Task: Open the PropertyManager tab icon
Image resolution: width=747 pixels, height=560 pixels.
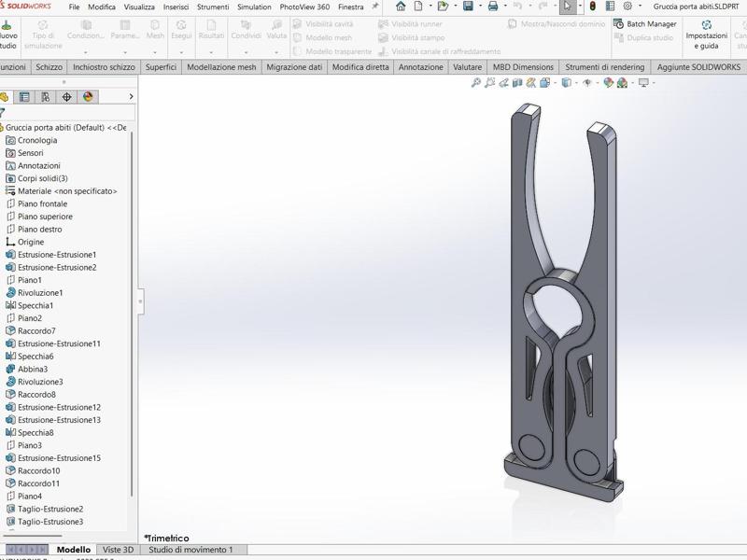Action: tap(24, 97)
